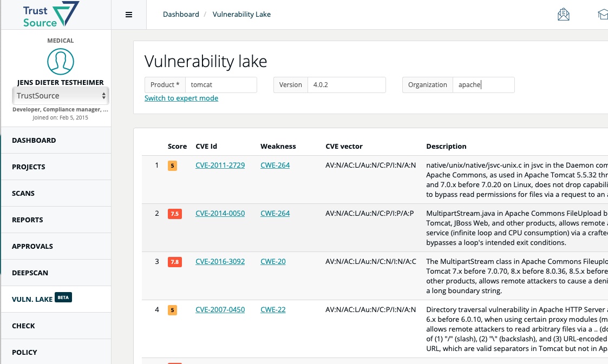
Task: Go to Dashboard in the sidebar
Action: click(x=56, y=140)
